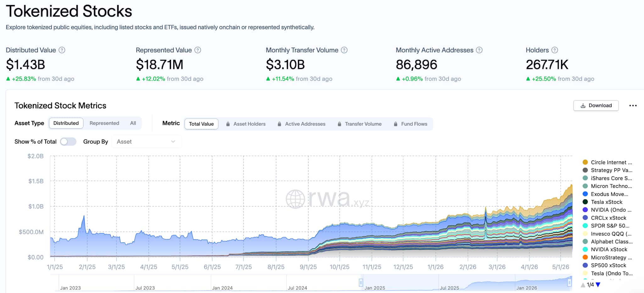Viewport: 644px width, 293px height.
Task: Select the Represented asset type option
Action: coord(104,123)
